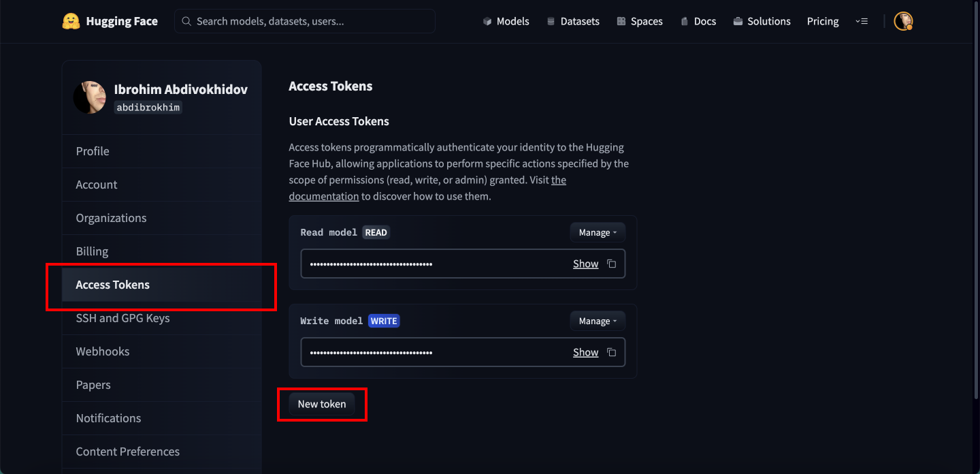Reveal the Write model token value

tap(585, 353)
